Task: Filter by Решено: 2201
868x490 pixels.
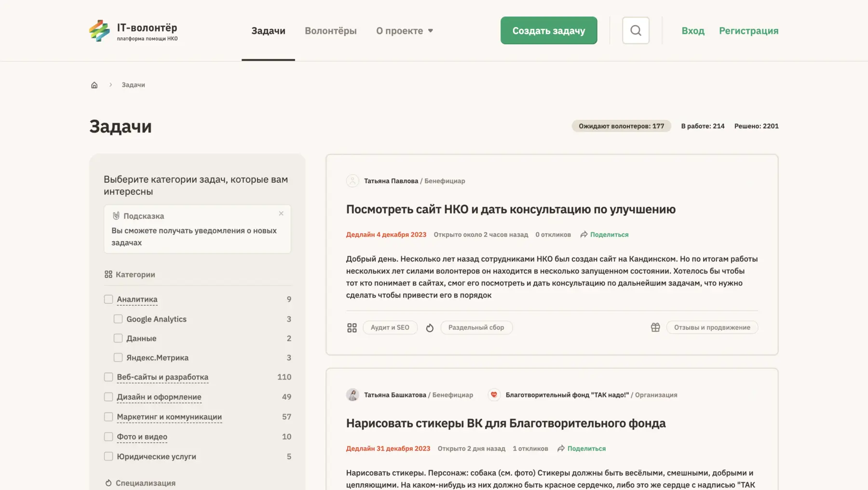Action: click(756, 126)
